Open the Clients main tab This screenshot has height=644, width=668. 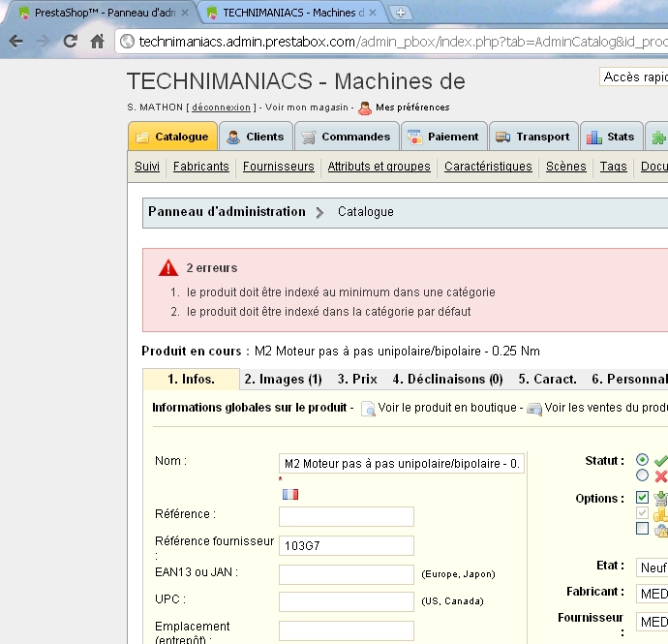point(256,137)
